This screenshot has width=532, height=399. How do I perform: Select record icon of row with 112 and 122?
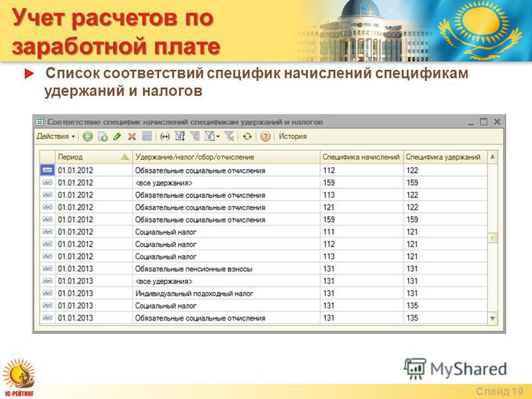pyautogui.click(x=47, y=170)
